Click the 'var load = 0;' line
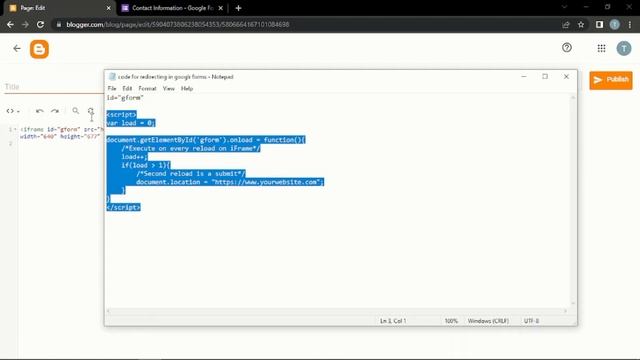The image size is (640, 360). pos(131,123)
